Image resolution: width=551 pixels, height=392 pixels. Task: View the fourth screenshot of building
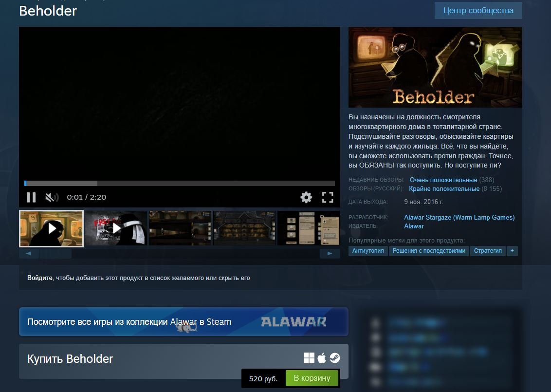tap(244, 228)
